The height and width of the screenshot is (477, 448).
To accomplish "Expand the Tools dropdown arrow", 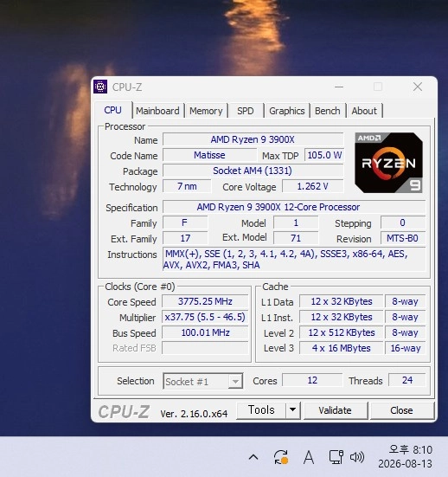I will (x=292, y=410).
